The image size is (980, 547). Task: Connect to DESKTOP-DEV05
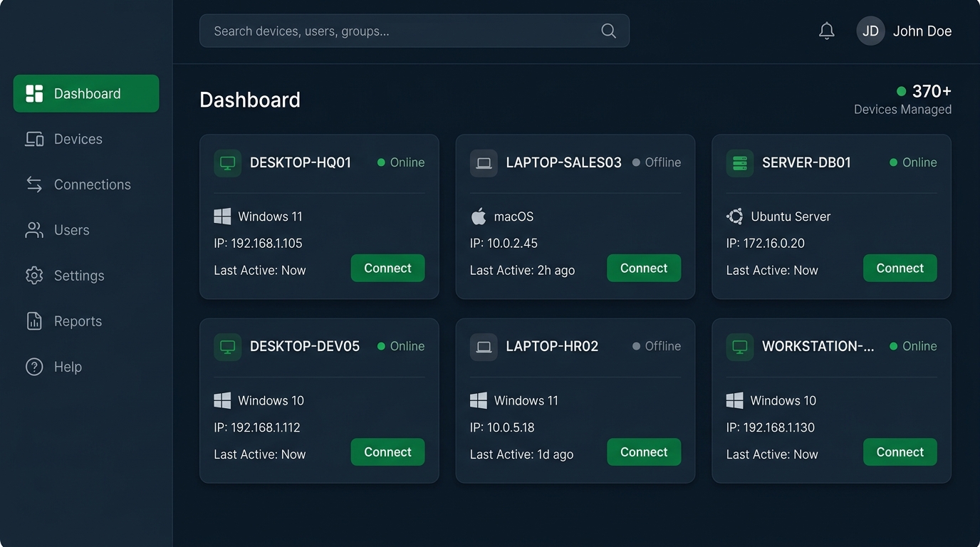[x=387, y=452]
